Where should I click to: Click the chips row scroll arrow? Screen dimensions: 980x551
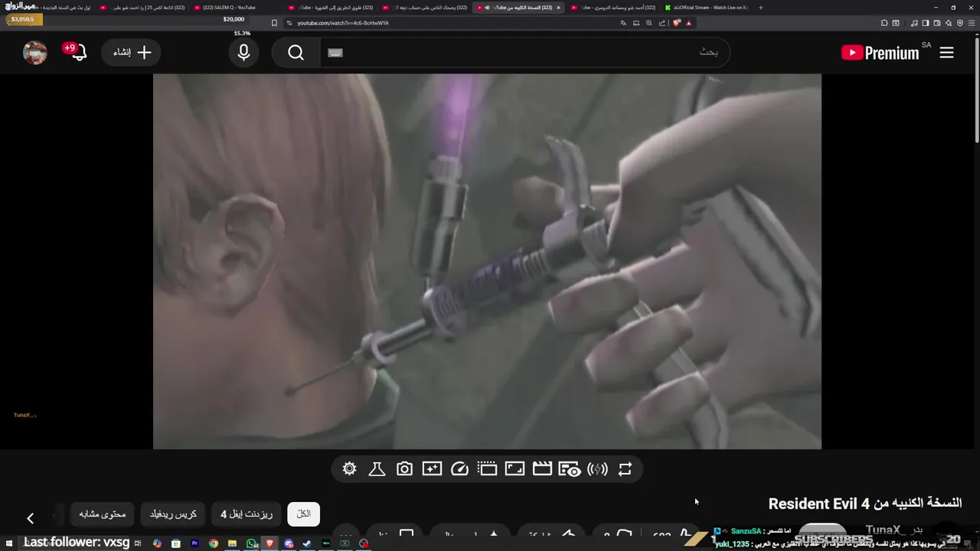click(x=31, y=518)
